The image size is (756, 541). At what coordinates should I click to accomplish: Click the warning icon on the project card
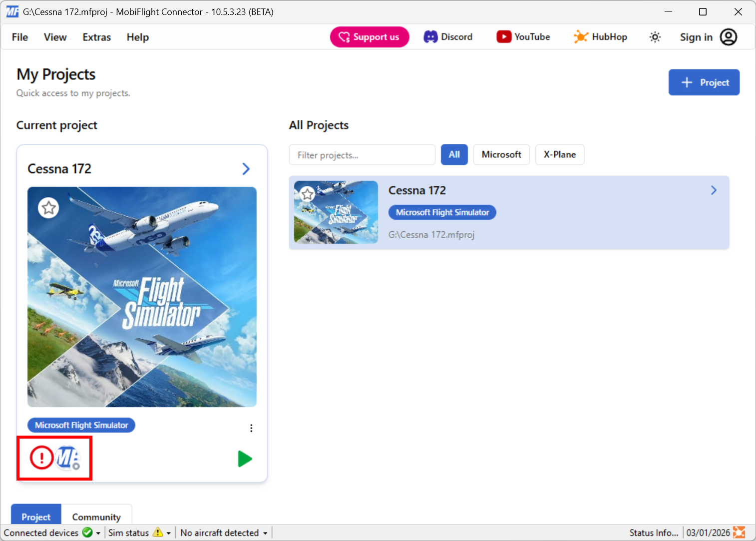point(41,458)
